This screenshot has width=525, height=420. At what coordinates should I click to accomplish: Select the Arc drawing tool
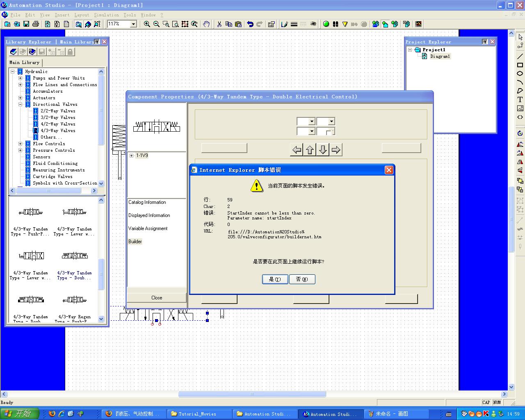tap(520, 82)
